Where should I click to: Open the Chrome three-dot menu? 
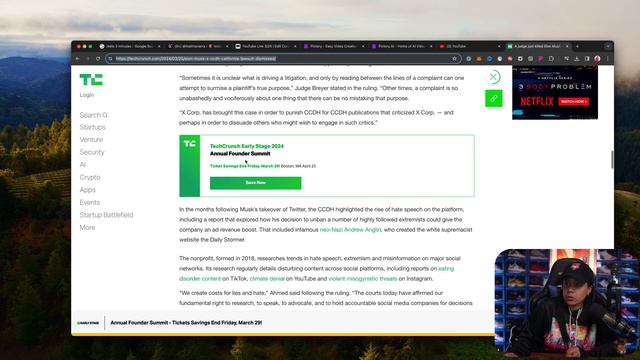[x=607, y=59]
